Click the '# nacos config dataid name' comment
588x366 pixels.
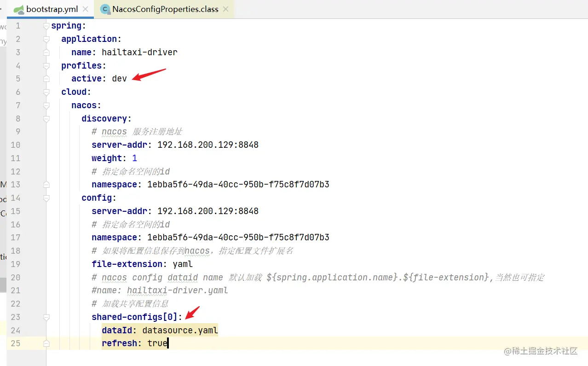318,277
